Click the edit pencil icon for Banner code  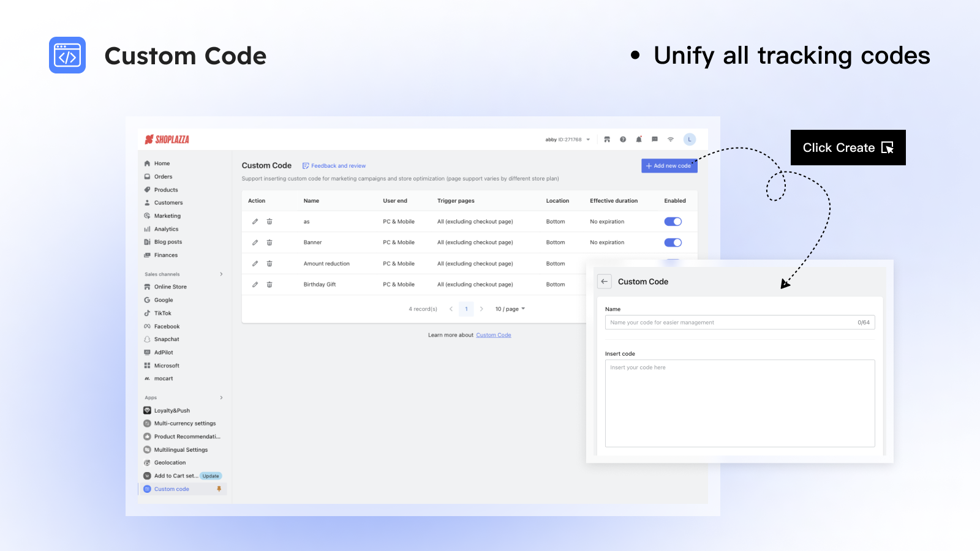[x=255, y=242]
